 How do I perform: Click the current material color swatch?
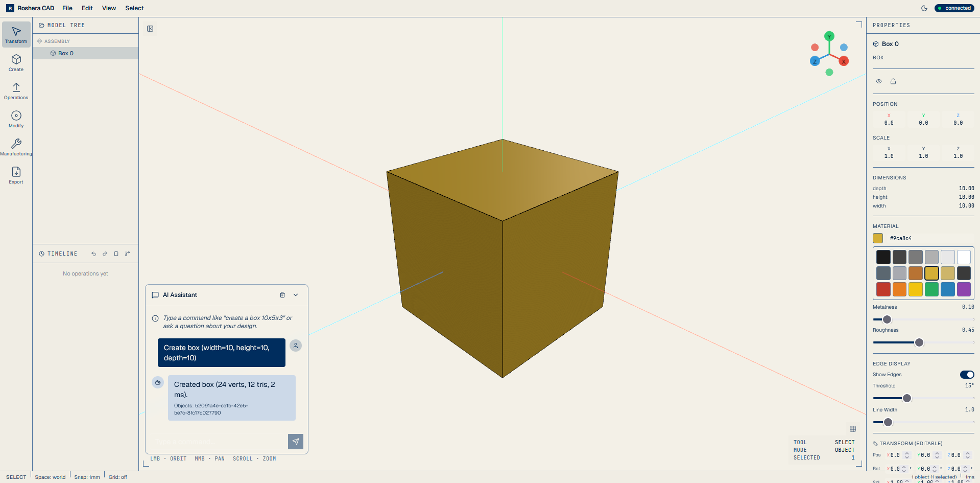(878, 238)
